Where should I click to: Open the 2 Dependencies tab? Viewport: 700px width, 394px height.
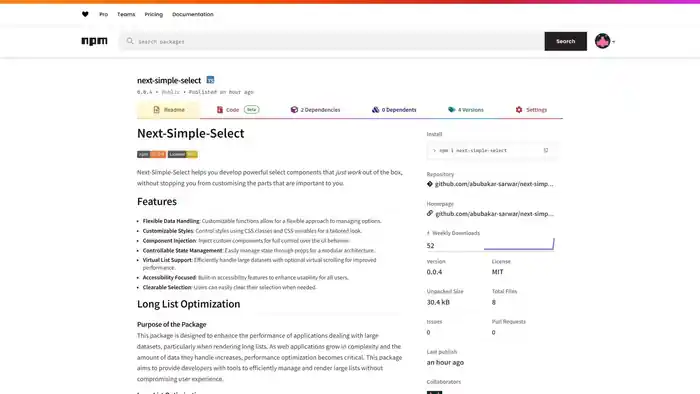click(315, 110)
